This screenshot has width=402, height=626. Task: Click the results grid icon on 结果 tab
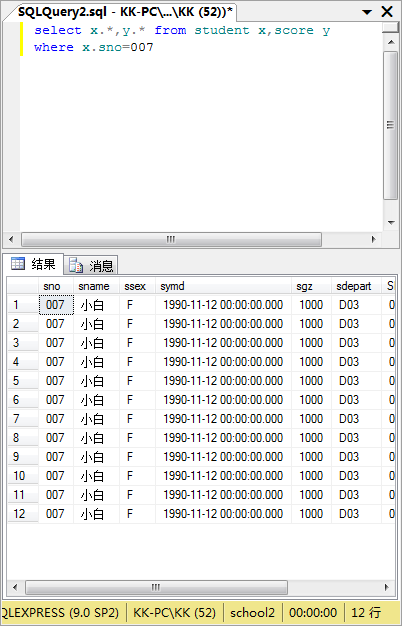(x=18, y=264)
